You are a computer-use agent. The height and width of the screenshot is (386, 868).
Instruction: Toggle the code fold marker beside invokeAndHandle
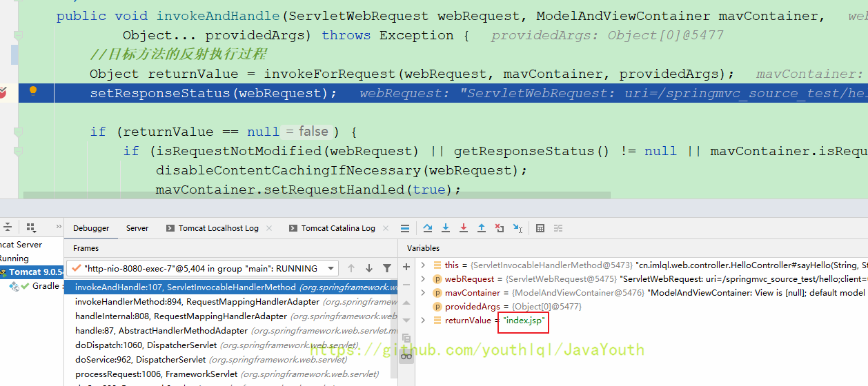[x=19, y=34]
